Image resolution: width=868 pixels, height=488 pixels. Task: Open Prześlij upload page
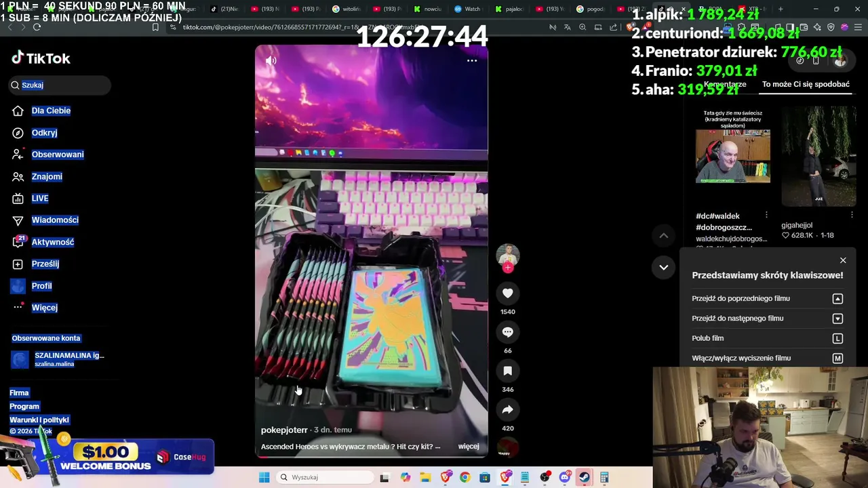pyautogui.click(x=45, y=264)
